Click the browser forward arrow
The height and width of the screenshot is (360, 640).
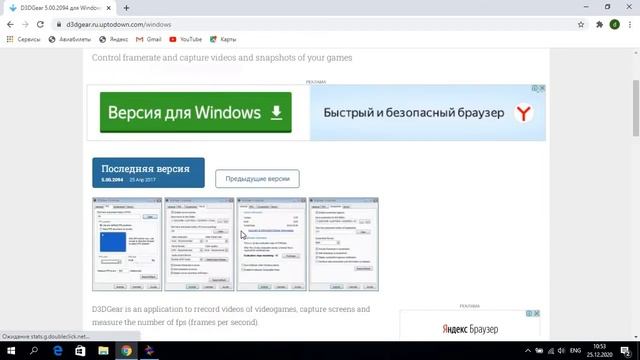click(x=25, y=24)
